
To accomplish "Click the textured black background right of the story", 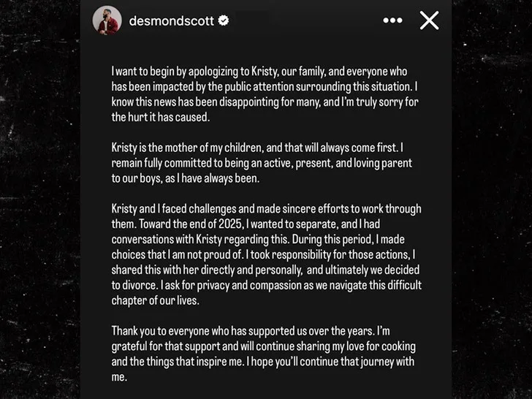I will tap(492, 199).
